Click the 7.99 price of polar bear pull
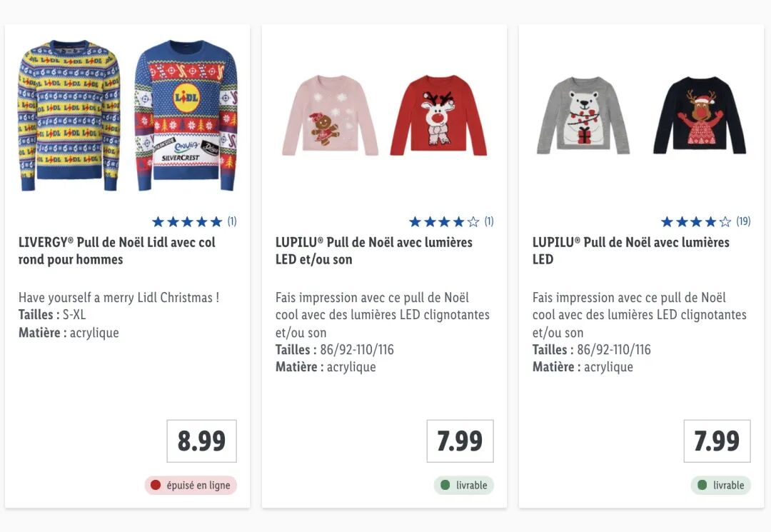This screenshot has height=532, width=771. point(717,441)
